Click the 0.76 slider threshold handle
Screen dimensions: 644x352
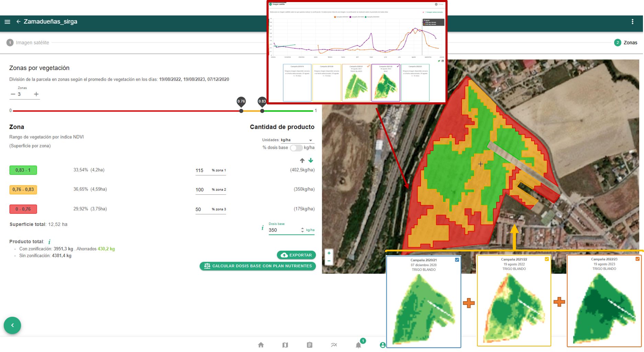click(241, 111)
